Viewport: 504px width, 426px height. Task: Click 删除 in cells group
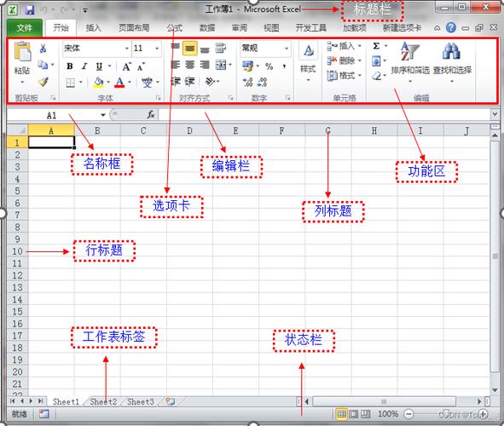[345, 60]
